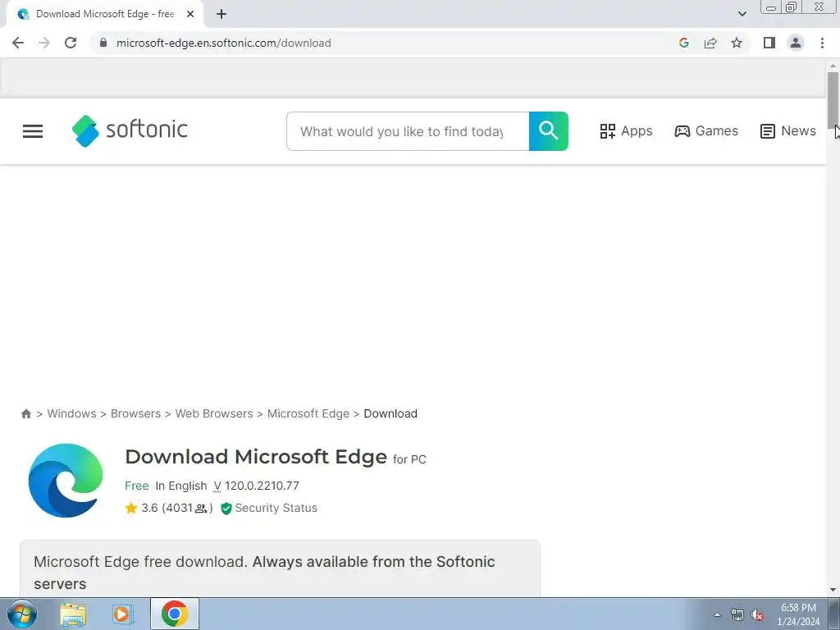Click the scrollbar down arrow

click(x=833, y=590)
